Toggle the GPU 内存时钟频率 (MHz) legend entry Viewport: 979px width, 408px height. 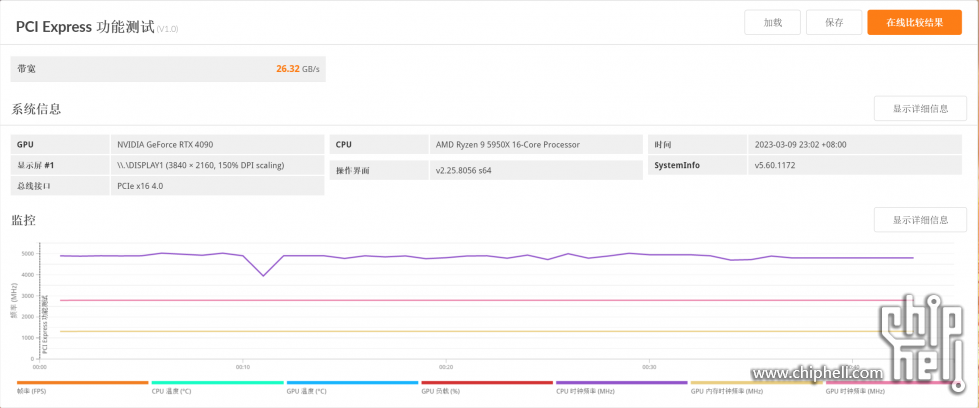click(757, 387)
